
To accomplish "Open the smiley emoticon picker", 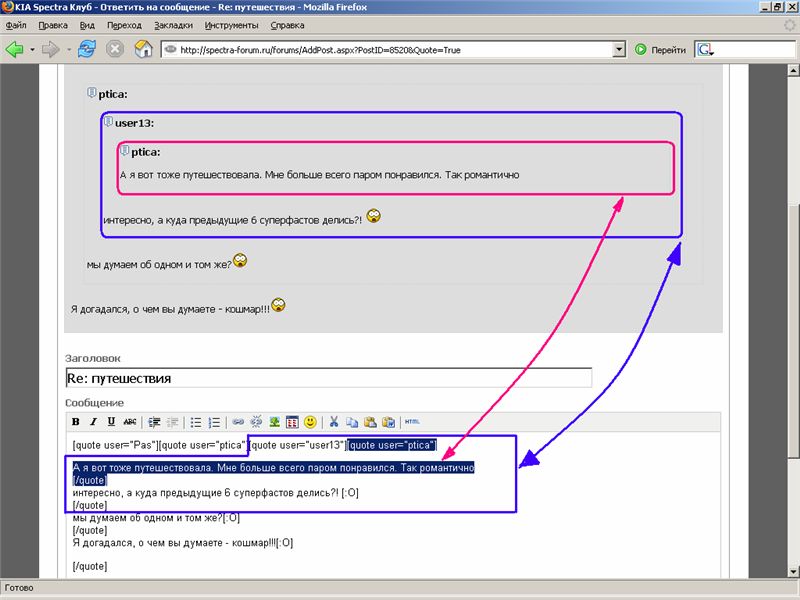I will [310, 422].
